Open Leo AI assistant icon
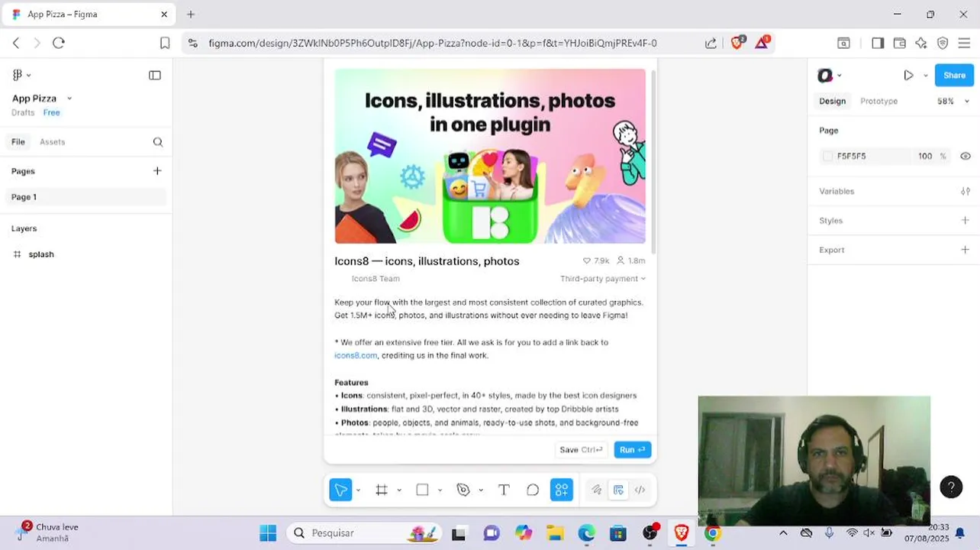The height and width of the screenshot is (550, 980). (x=921, y=44)
